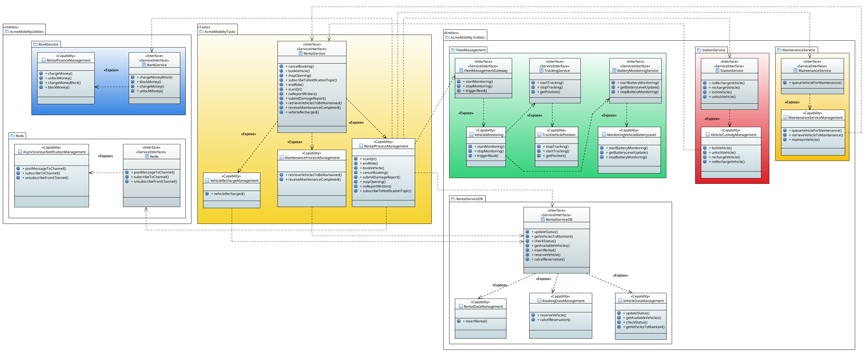
Task: Click the gear icon of insertRental() in RentalDataManagement
Action: 459,321
